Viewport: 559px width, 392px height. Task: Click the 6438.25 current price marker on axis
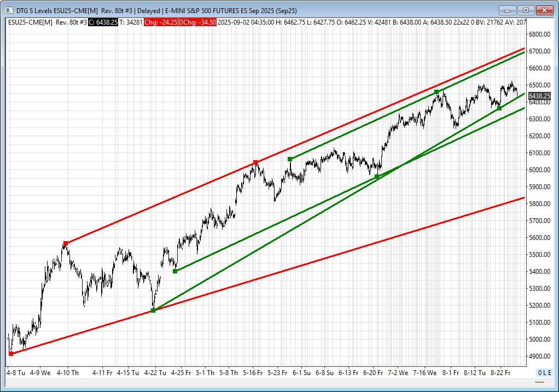point(539,96)
